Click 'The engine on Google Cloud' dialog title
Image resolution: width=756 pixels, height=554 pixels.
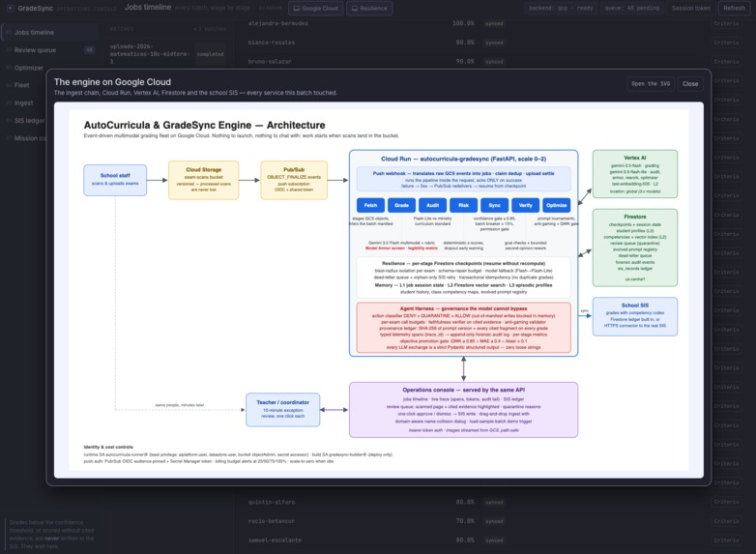112,82
